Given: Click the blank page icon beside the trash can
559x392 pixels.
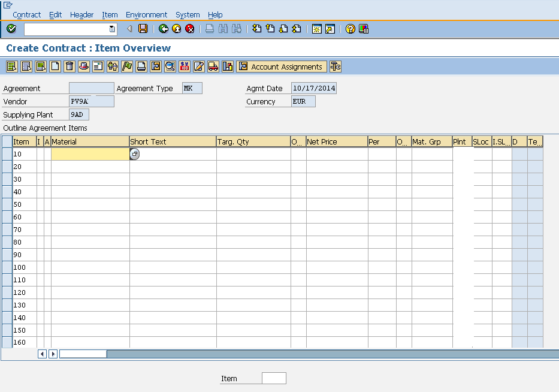Looking at the screenshot, I should click(55, 67).
